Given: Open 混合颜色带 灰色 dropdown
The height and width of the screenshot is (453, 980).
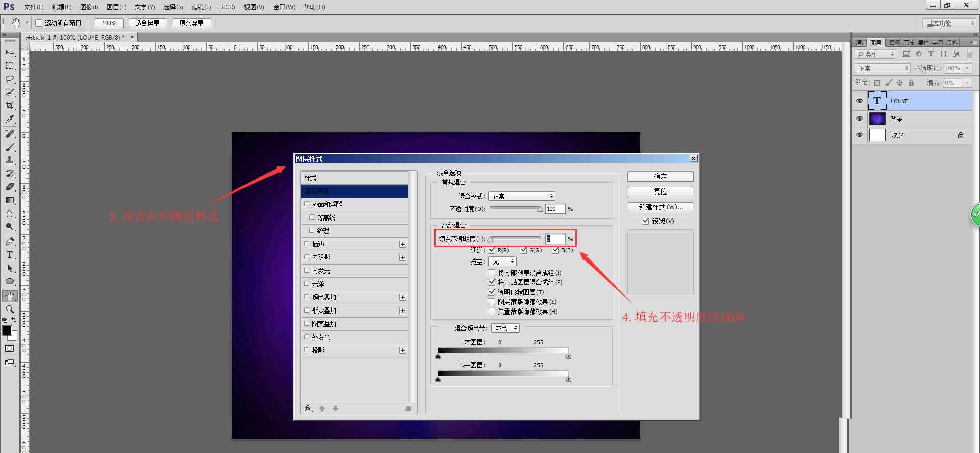Looking at the screenshot, I should coord(505,328).
